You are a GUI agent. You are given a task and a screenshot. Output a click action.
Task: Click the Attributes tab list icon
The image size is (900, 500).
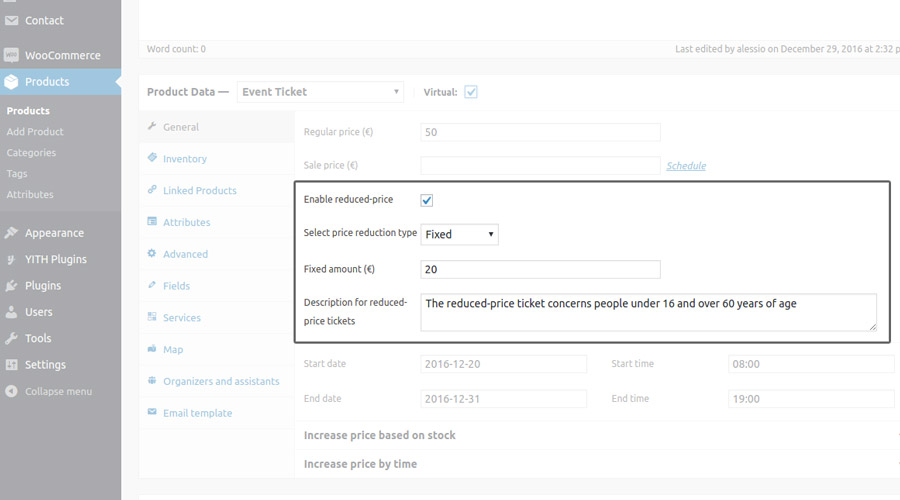point(152,222)
